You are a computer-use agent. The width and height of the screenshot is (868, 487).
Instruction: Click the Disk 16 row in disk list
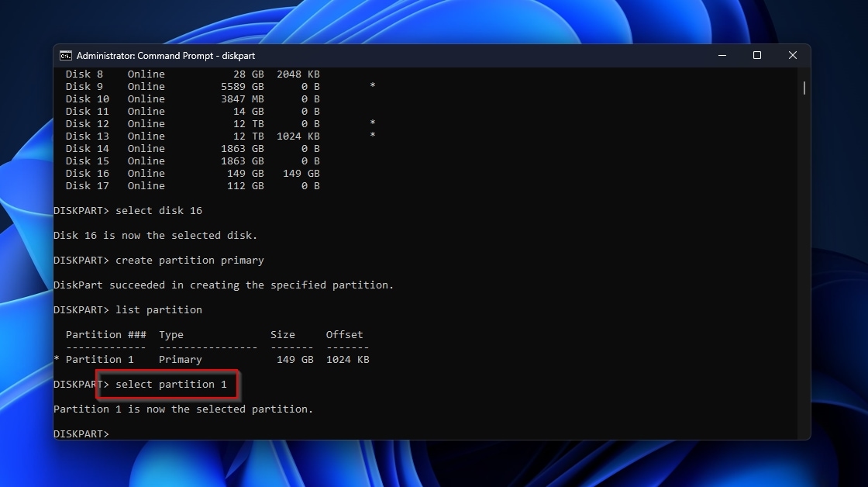point(192,174)
